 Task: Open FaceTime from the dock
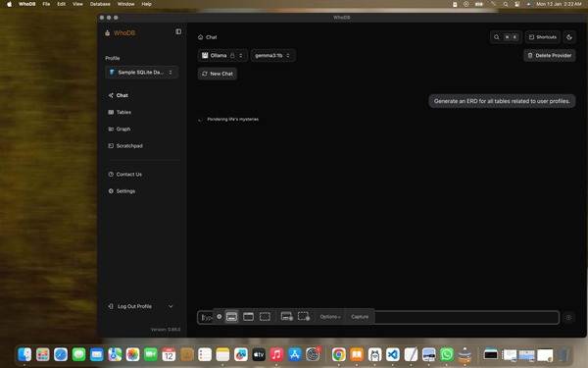151,354
